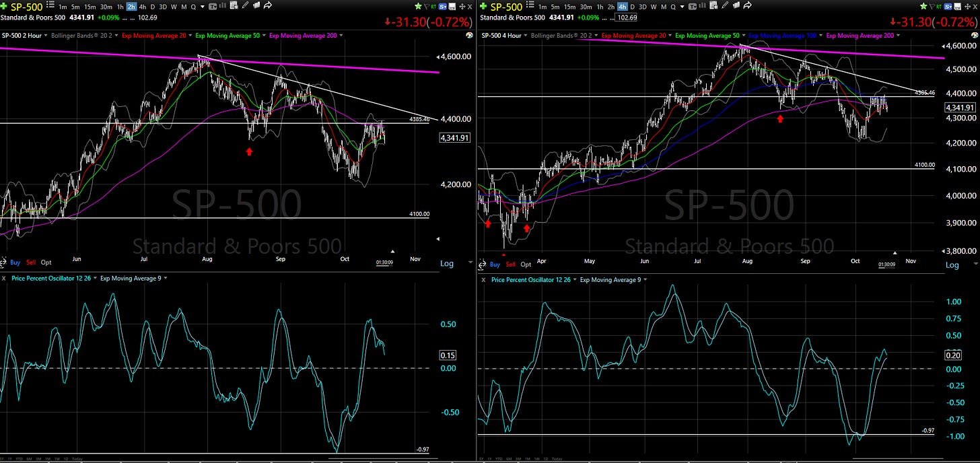Viewport: 980px width, 463px height.
Task: Click the blue S+ icon on the 4 Hour chart
Action: 947,7
